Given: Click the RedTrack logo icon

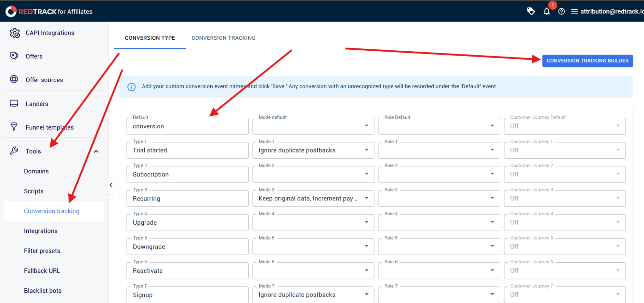Looking at the screenshot, I should (11, 12).
